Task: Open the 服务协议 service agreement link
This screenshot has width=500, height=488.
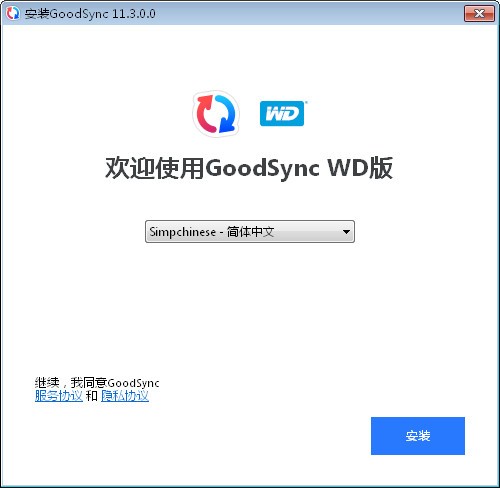Action: coord(59,396)
